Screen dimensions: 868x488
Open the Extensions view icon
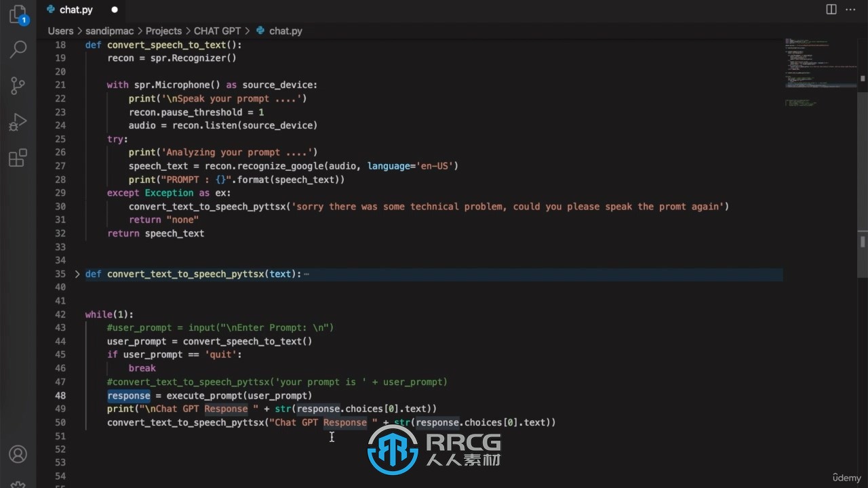[18, 158]
